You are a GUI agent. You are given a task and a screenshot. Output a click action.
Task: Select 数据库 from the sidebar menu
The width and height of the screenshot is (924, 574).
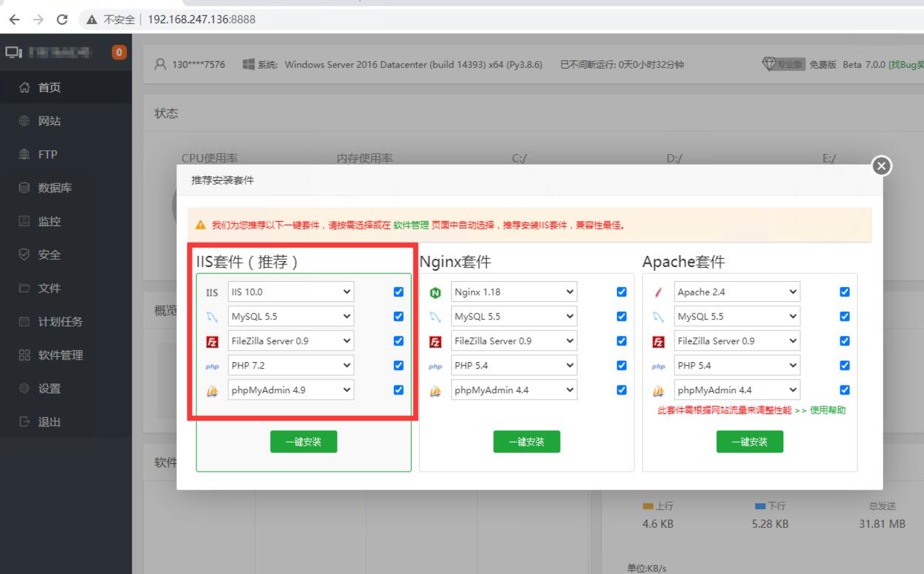(x=54, y=188)
